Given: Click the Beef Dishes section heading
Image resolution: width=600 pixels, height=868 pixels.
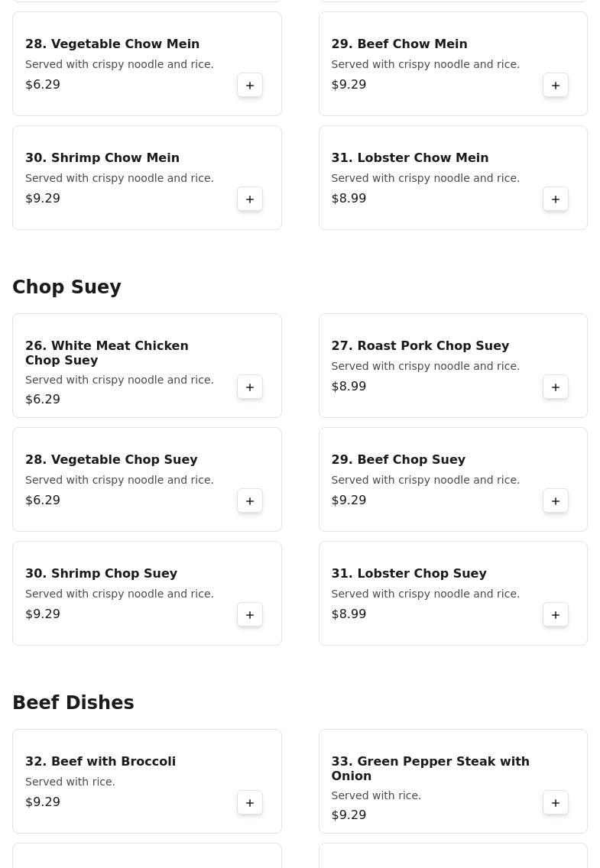Looking at the screenshot, I should 73,703.
